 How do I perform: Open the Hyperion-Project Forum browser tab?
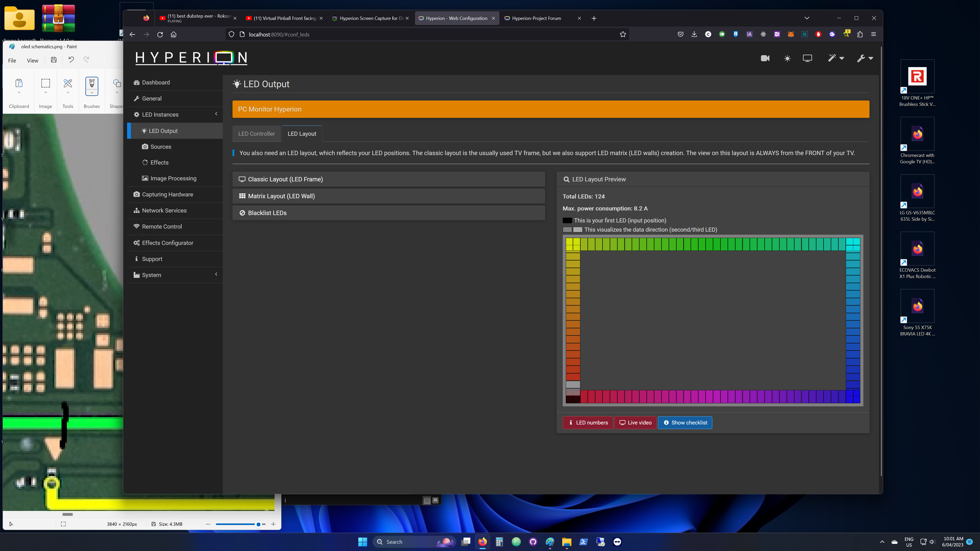click(x=536, y=18)
